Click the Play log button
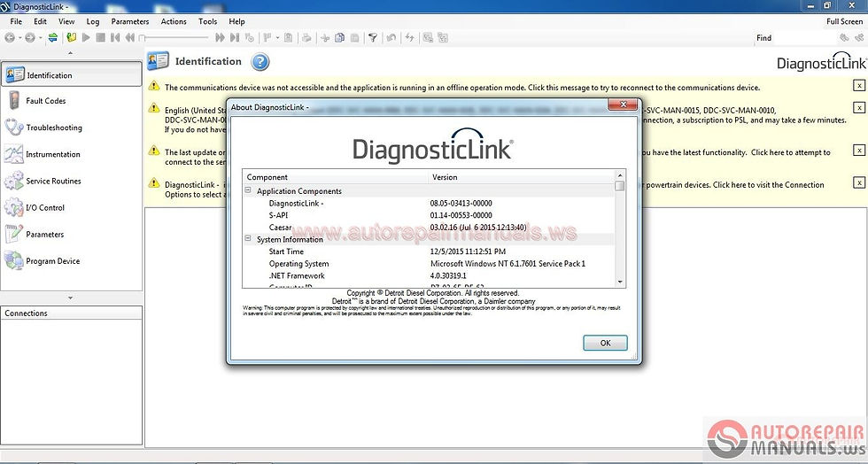Screen dimensions: 868x464 click(x=86, y=38)
